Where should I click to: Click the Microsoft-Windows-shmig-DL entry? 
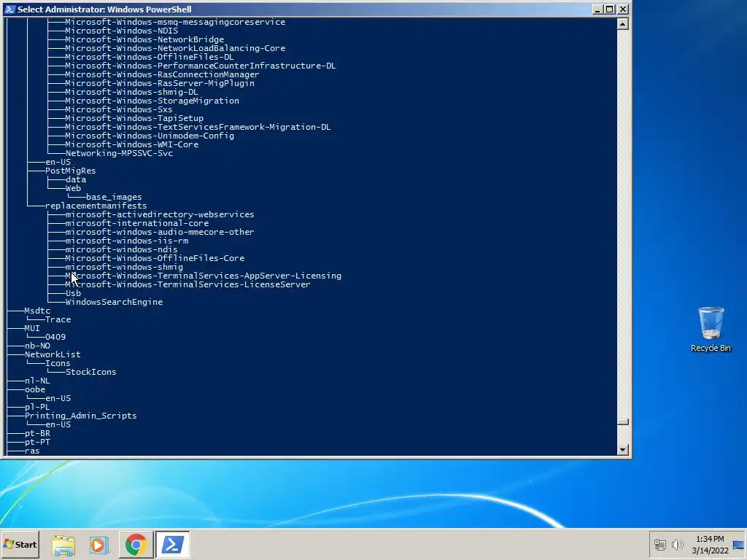(x=131, y=92)
